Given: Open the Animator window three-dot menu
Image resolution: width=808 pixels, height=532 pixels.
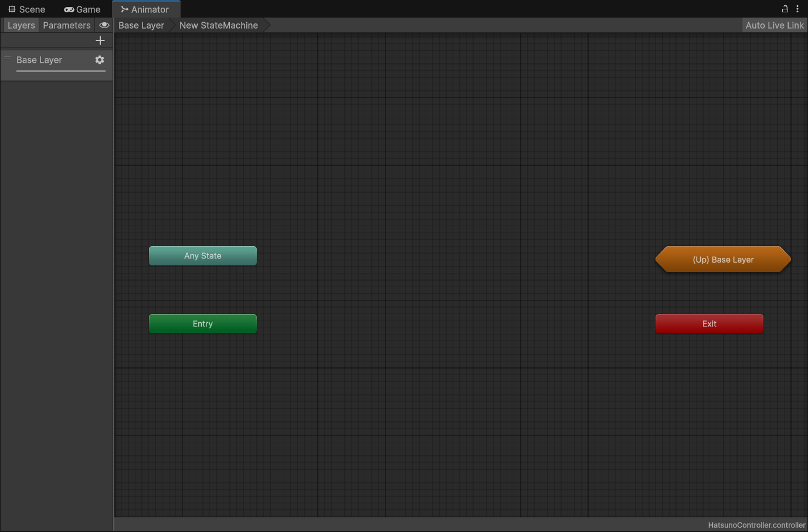Looking at the screenshot, I should pos(797,9).
